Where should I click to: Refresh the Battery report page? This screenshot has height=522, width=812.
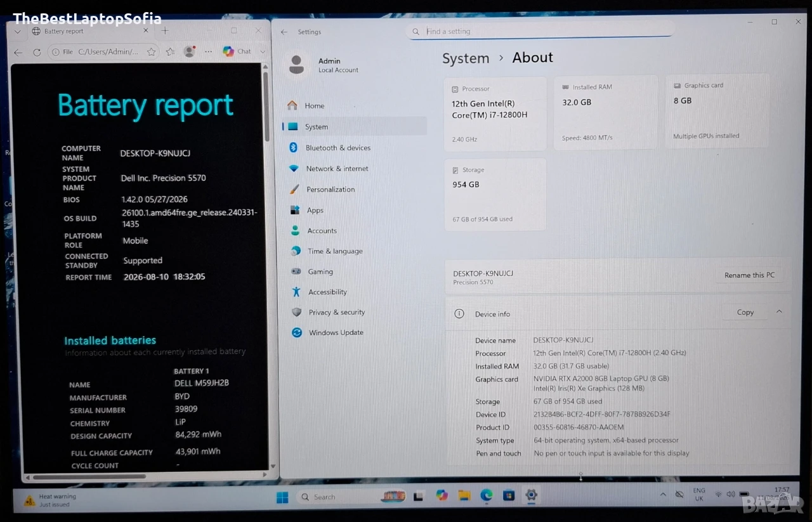(37, 52)
